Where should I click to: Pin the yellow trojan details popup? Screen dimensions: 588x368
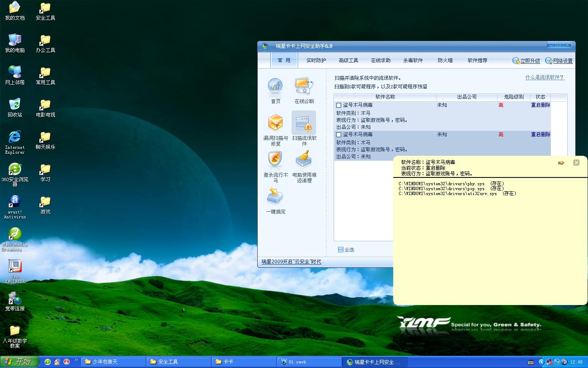pos(561,163)
